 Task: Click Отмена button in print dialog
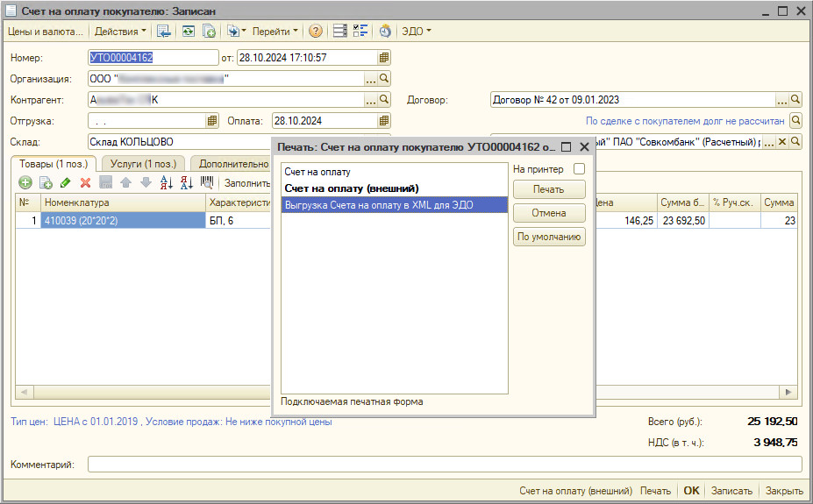(549, 213)
